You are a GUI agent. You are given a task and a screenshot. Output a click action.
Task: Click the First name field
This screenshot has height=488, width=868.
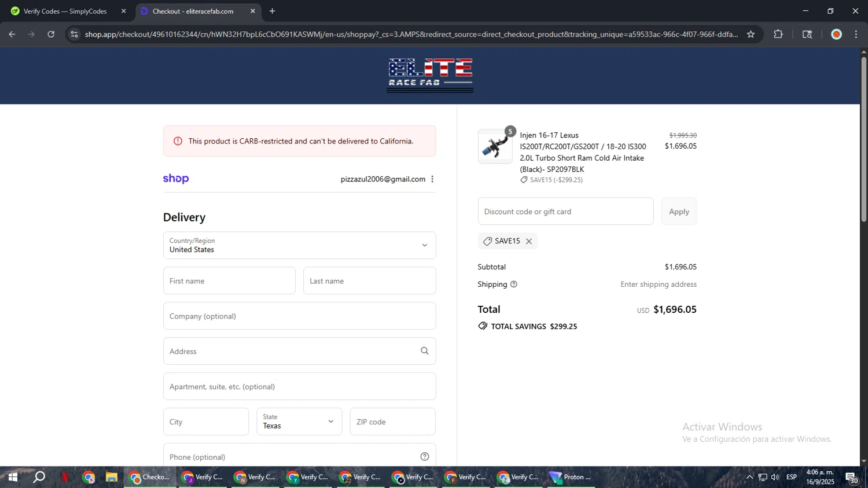point(229,280)
